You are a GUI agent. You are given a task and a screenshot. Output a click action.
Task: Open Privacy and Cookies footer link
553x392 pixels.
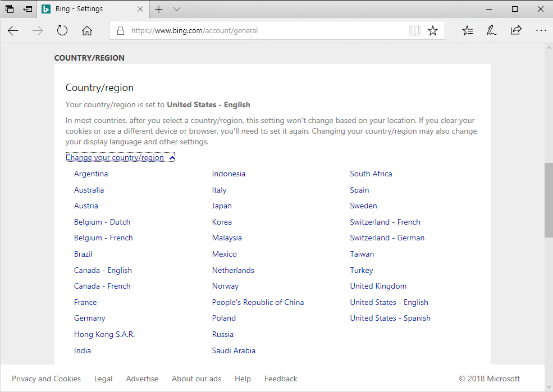pyautogui.click(x=46, y=379)
